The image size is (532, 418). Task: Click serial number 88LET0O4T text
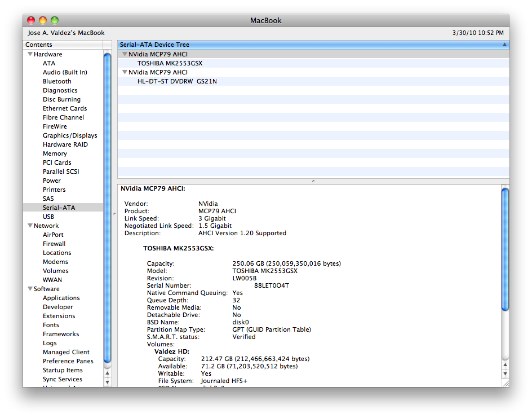272,285
